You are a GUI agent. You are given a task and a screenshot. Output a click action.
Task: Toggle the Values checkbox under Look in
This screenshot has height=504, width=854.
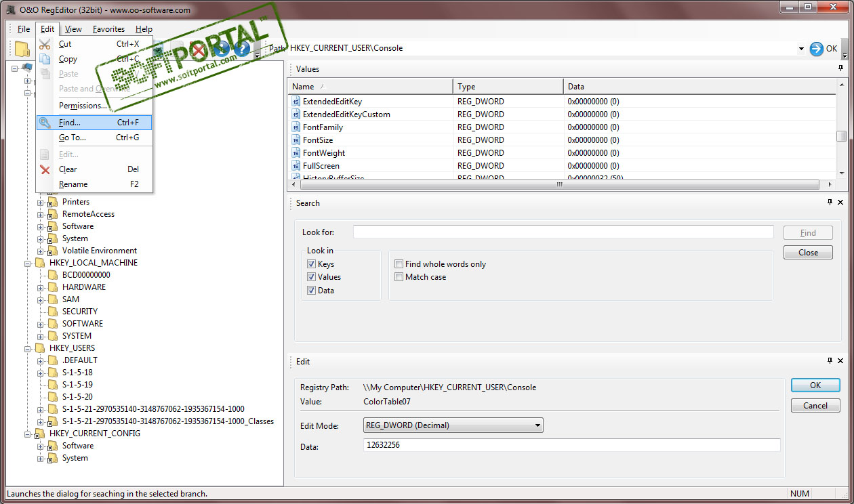coord(312,277)
